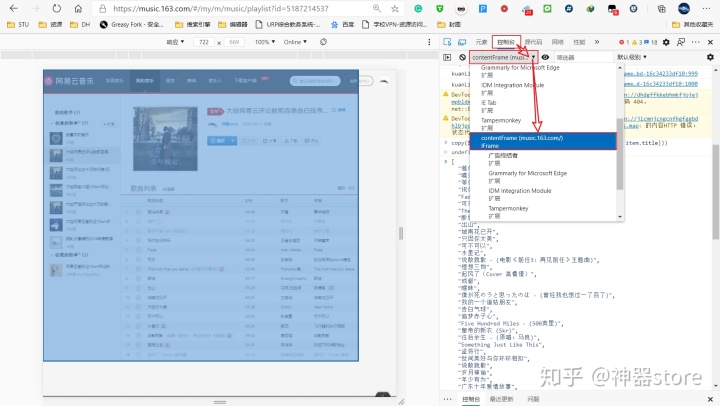Open Collections icon in toolbar
This screenshot has height=406, width=720.
661,8
